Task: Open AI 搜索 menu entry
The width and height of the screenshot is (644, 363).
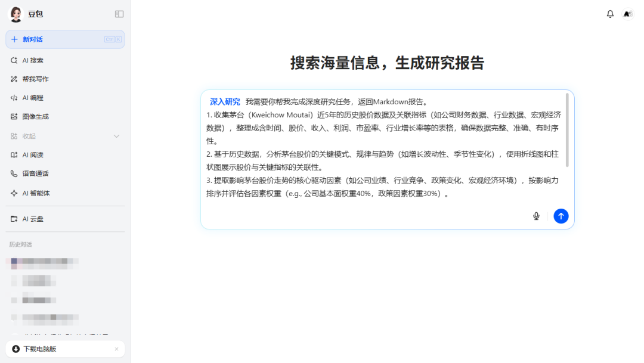Action: [x=66, y=60]
